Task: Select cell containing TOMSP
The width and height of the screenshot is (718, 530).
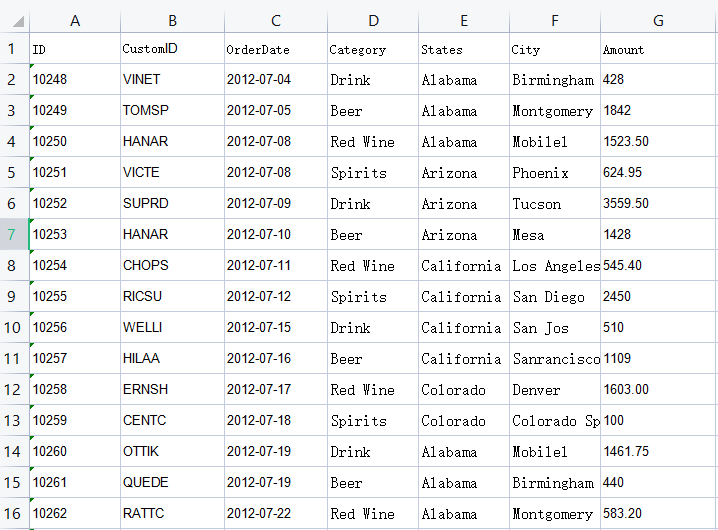Action: click(x=173, y=110)
